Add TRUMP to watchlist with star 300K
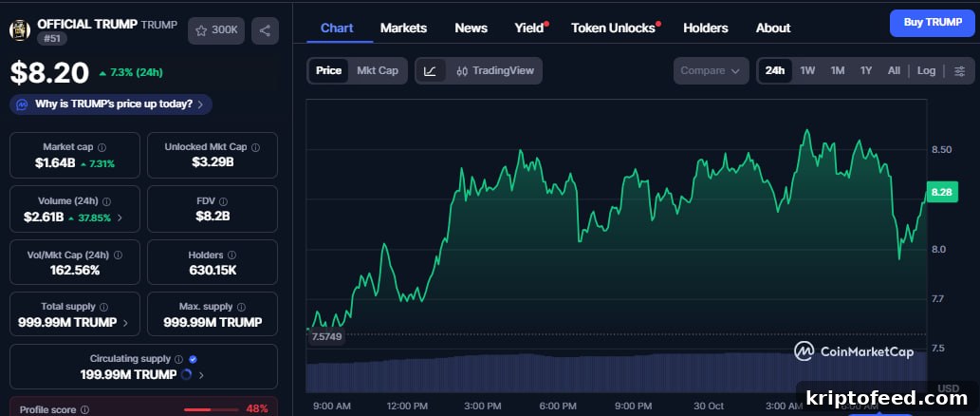980x416 pixels. coord(216,30)
